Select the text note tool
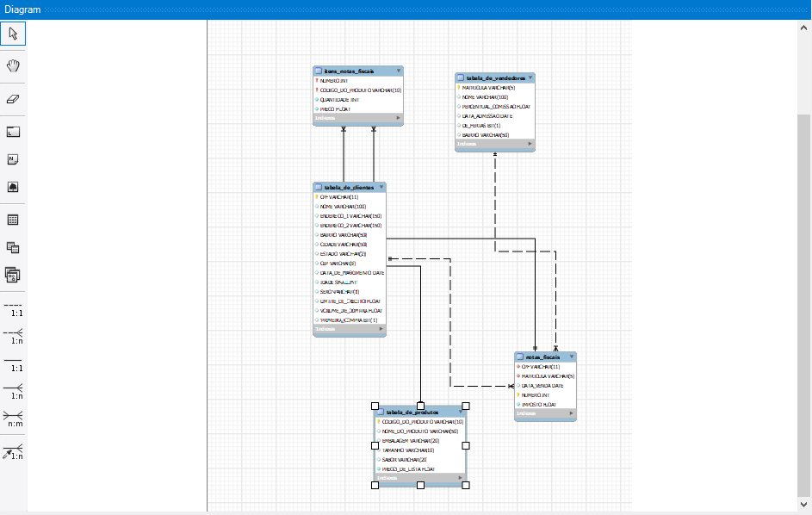812x515 pixels. click(12, 159)
